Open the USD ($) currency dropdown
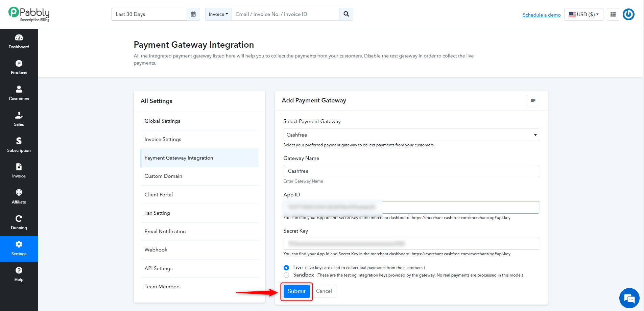Screen dimensions: 644x311 point(584,14)
